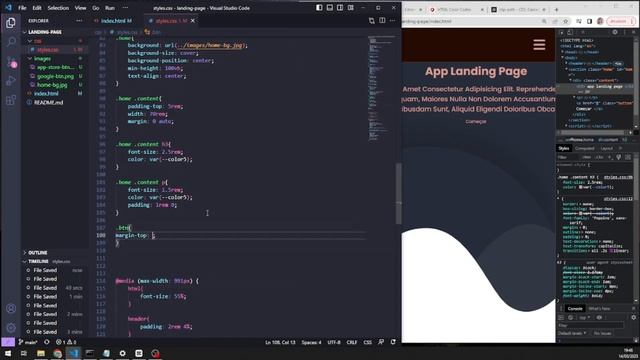Click the Começar link on the landing page
Screen dimensions: 640x360
(476, 121)
